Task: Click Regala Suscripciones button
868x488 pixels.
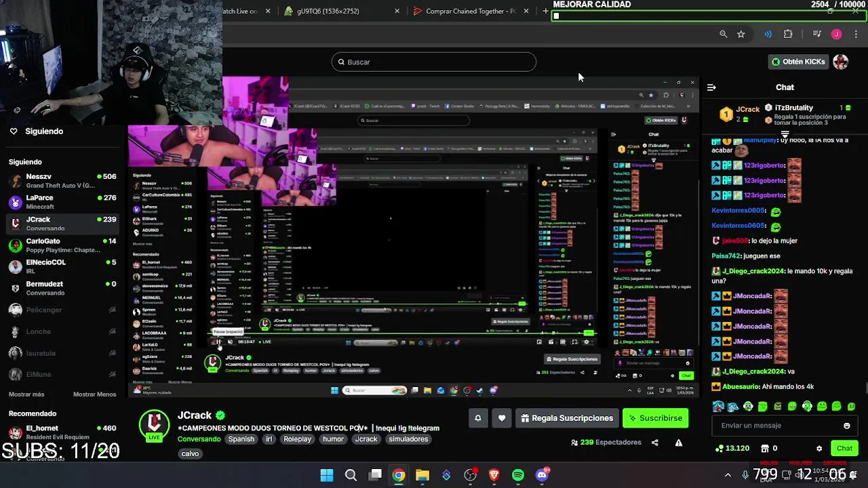Action: [567, 418]
